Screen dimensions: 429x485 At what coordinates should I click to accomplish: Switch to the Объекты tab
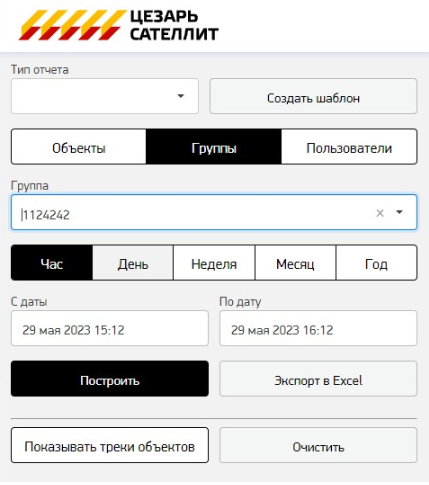79,147
